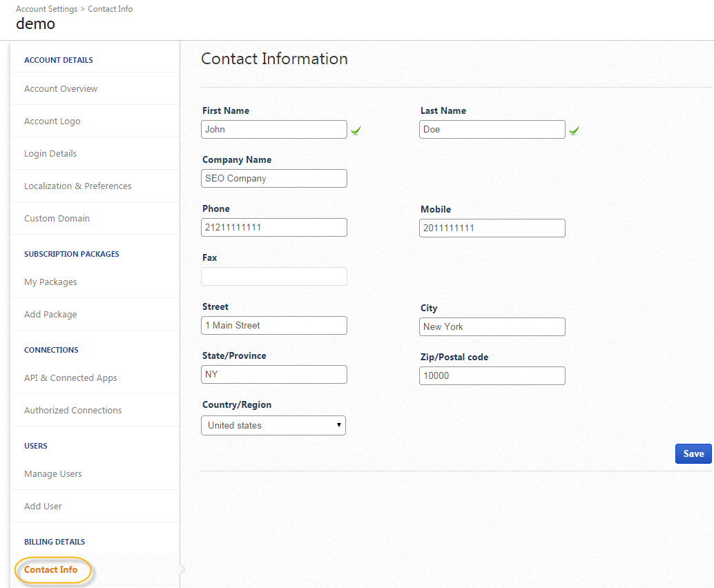Select Localization & Preferences menu item

pos(77,186)
